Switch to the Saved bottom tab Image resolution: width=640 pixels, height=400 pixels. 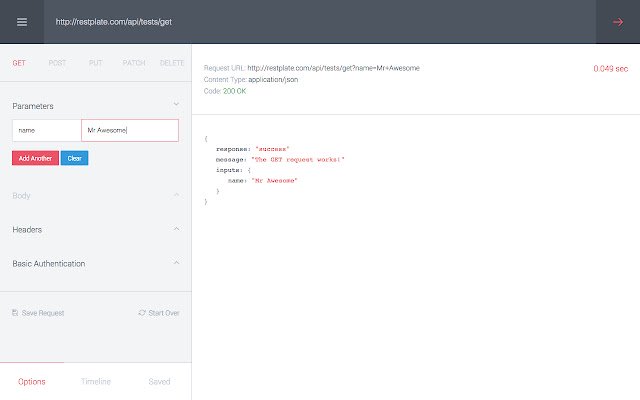tap(159, 382)
